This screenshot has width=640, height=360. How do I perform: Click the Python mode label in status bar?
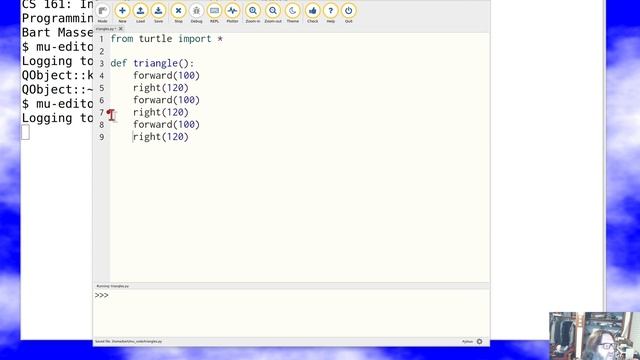coord(467,342)
